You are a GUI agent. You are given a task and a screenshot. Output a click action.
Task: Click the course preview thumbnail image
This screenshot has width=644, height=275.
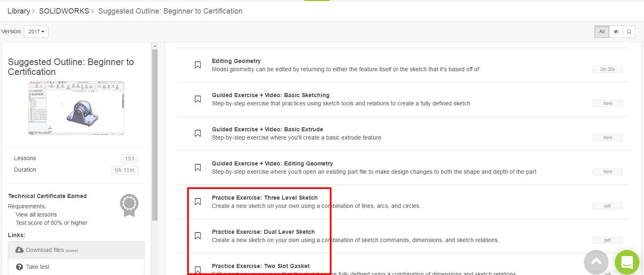[x=76, y=108]
